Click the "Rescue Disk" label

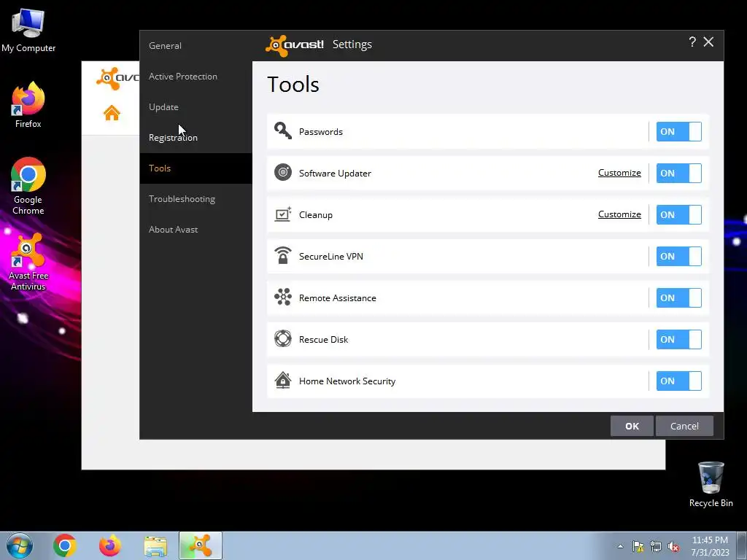323,340
